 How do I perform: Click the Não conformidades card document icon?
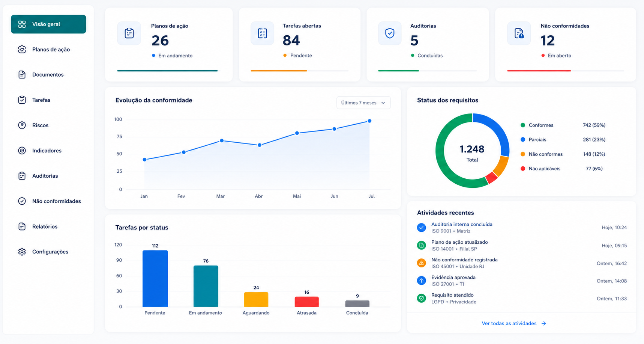tap(519, 33)
